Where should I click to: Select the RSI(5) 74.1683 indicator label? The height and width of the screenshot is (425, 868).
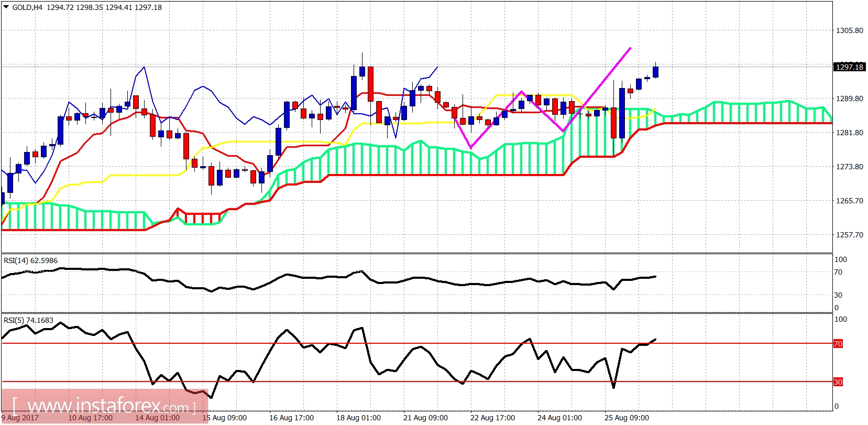tap(29, 320)
